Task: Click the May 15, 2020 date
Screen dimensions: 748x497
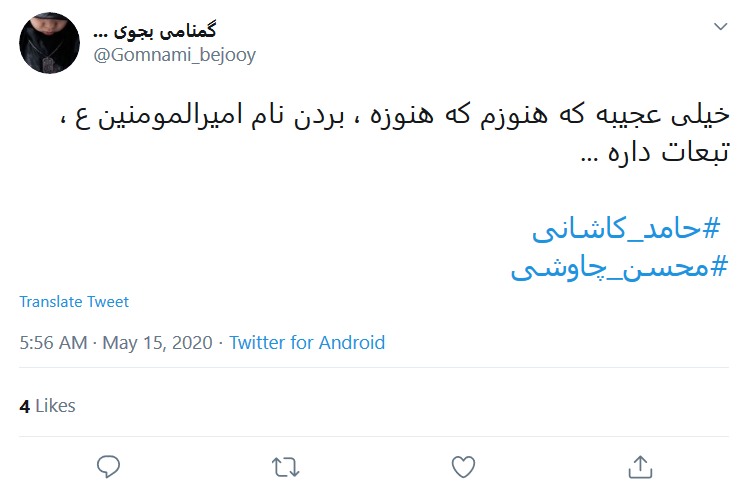Action: 157,343
